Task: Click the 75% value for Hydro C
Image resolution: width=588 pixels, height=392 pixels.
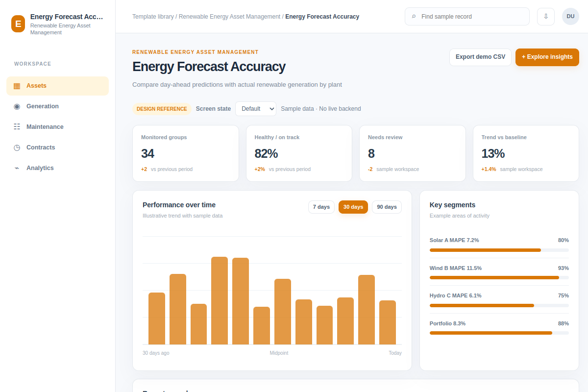Action: 563,295
